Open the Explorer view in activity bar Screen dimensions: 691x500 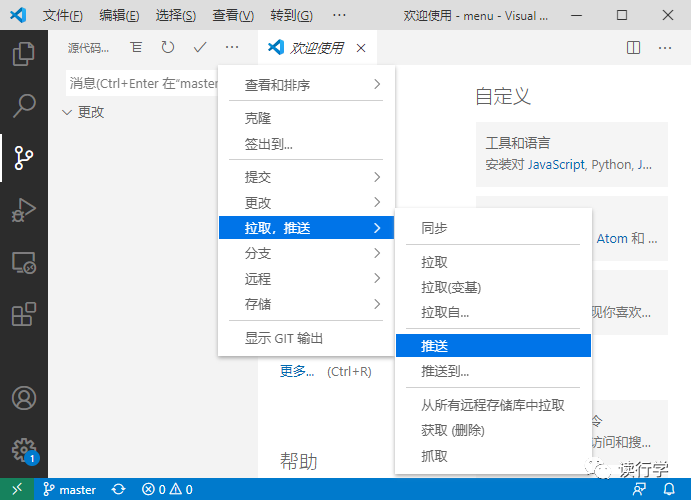click(x=24, y=54)
